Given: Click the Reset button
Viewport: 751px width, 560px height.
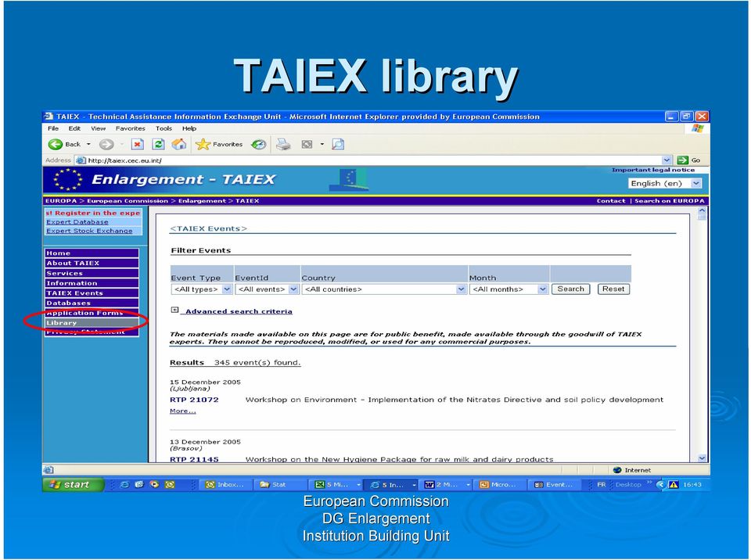Looking at the screenshot, I should [x=613, y=289].
